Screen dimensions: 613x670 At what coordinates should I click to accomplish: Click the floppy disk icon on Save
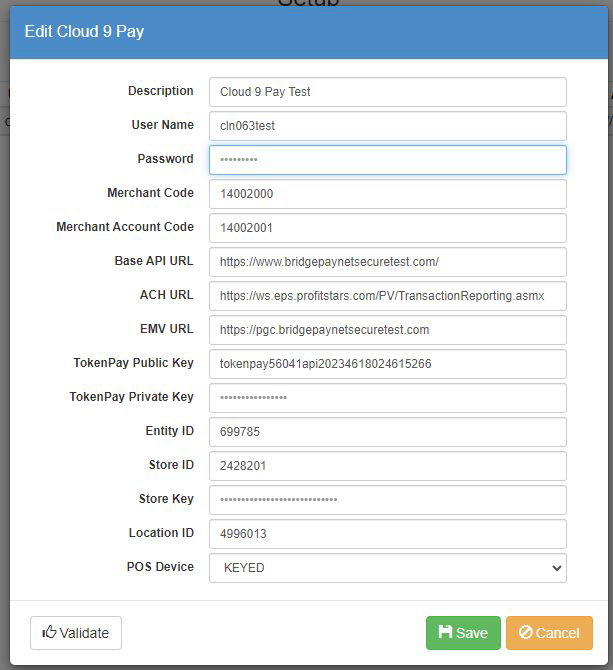click(x=445, y=632)
